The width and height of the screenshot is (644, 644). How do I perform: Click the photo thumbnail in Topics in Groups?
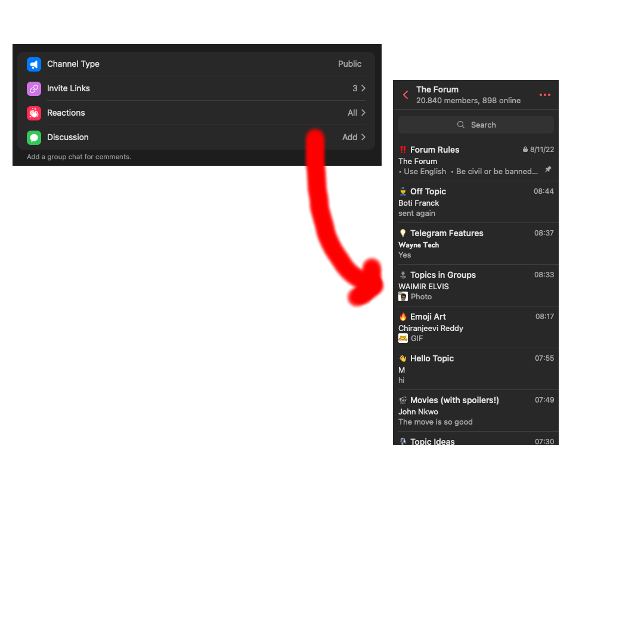click(x=403, y=296)
